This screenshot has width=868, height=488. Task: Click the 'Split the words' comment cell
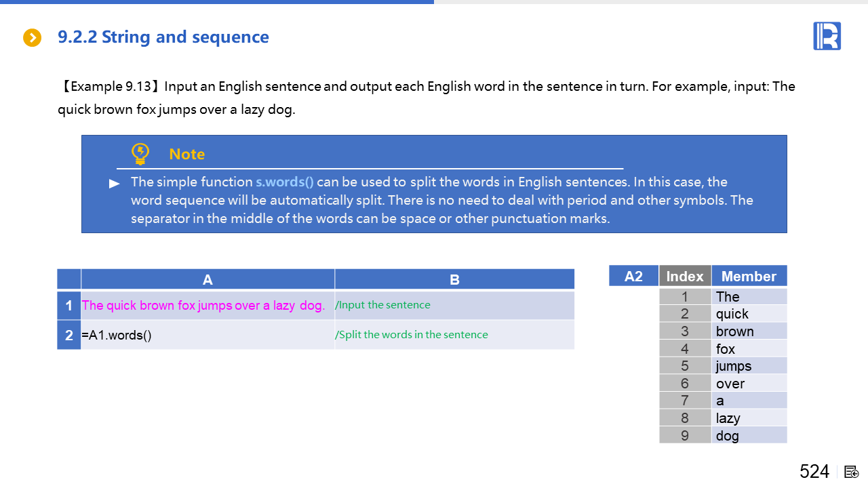coord(453,335)
